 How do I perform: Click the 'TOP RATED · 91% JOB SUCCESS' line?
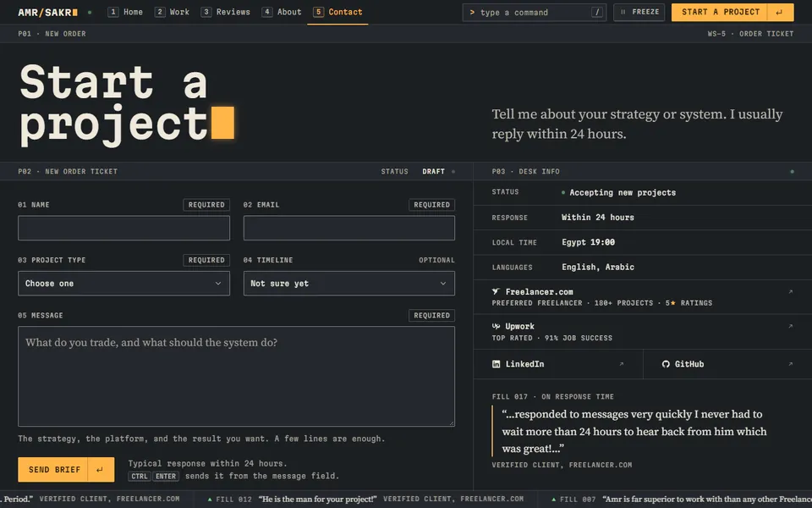(x=552, y=338)
